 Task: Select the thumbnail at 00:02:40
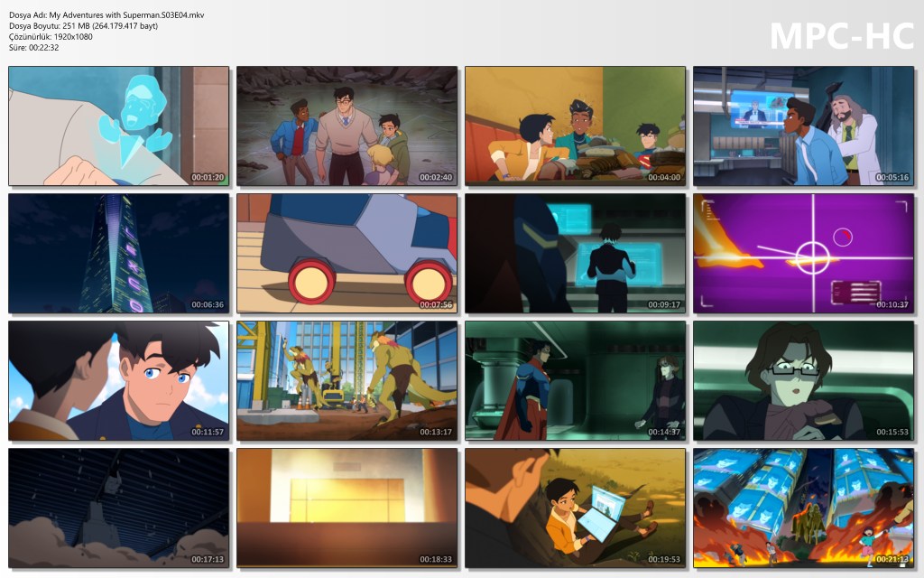pyautogui.click(x=347, y=126)
